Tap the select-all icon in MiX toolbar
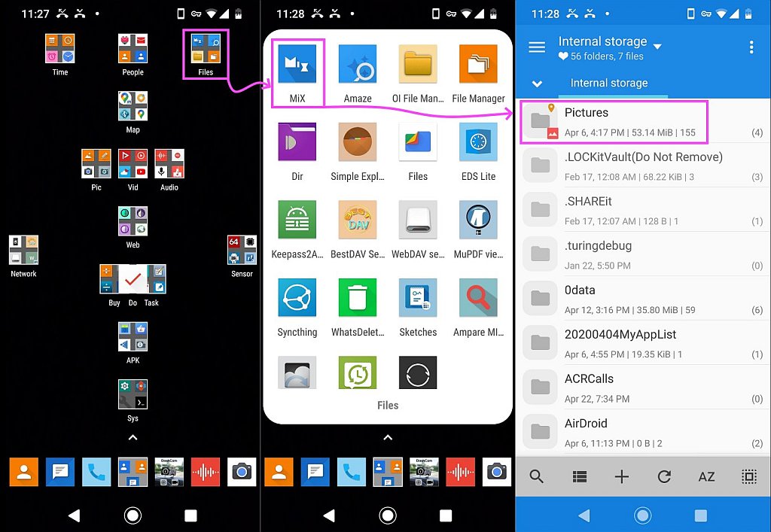The width and height of the screenshot is (771, 532). 749,476
